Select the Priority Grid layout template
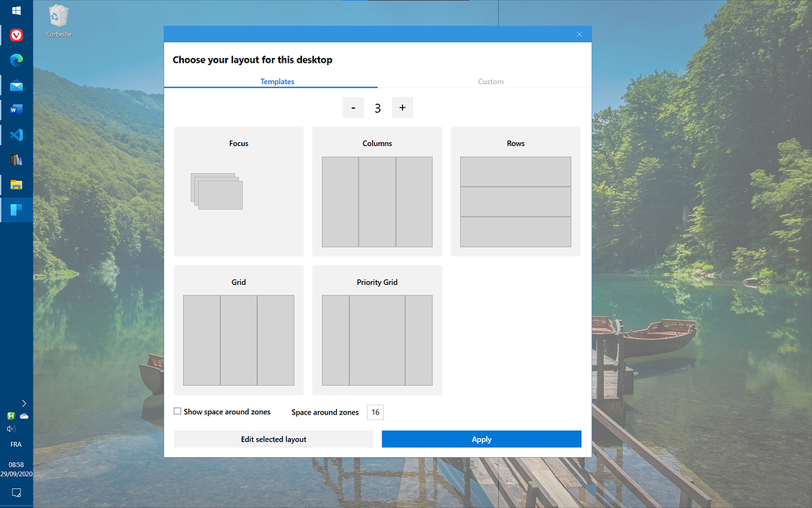The height and width of the screenshot is (508, 812). click(377, 329)
